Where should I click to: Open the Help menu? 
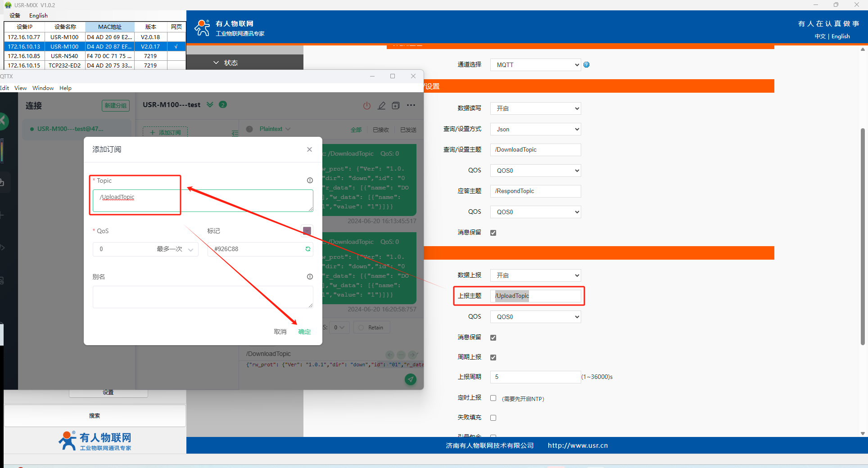pyautogui.click(x=65, y=88)
